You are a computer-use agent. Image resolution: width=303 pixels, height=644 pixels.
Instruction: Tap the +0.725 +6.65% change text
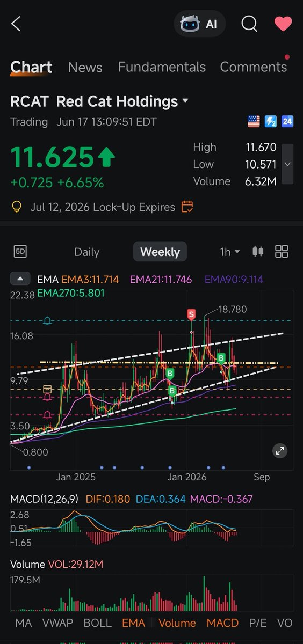[x=57, y=182]
